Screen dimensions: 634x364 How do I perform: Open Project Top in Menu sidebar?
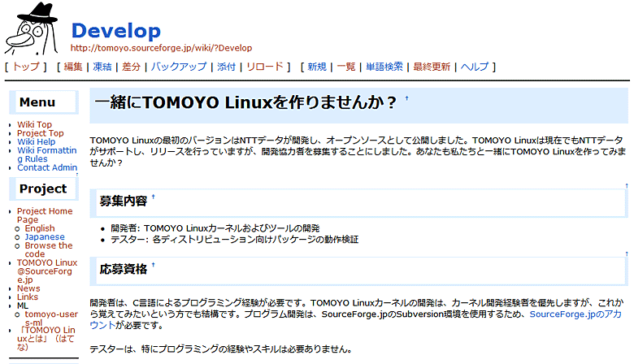tap(40, 133)
